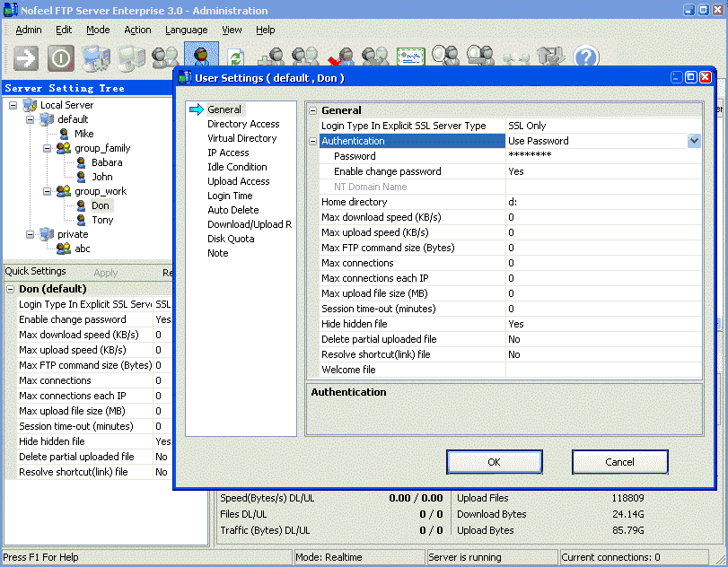Click Enable change password Yes value in dialog
The height and width of the screenshot is (567, 728).
coord(603,171)
